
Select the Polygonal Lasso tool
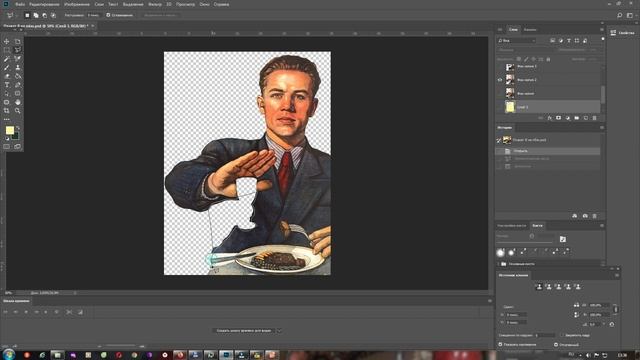[x=18, y=50]
